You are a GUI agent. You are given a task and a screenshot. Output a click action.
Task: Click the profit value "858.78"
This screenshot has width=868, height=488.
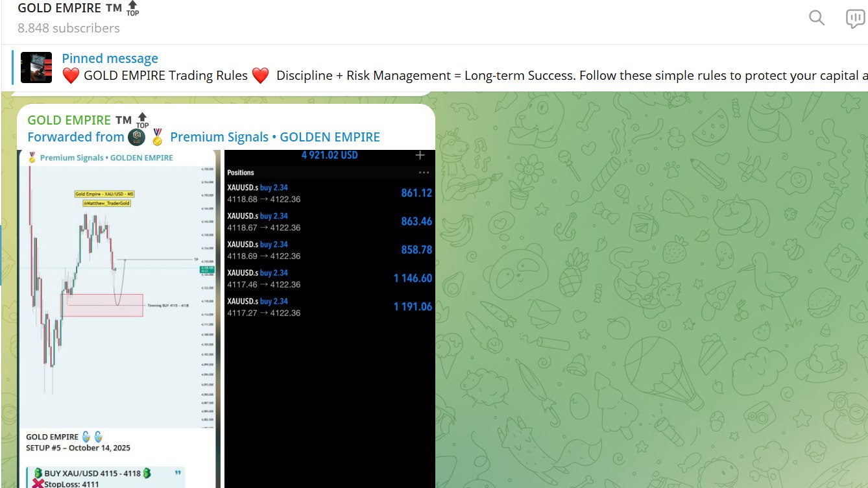point(416,250)
